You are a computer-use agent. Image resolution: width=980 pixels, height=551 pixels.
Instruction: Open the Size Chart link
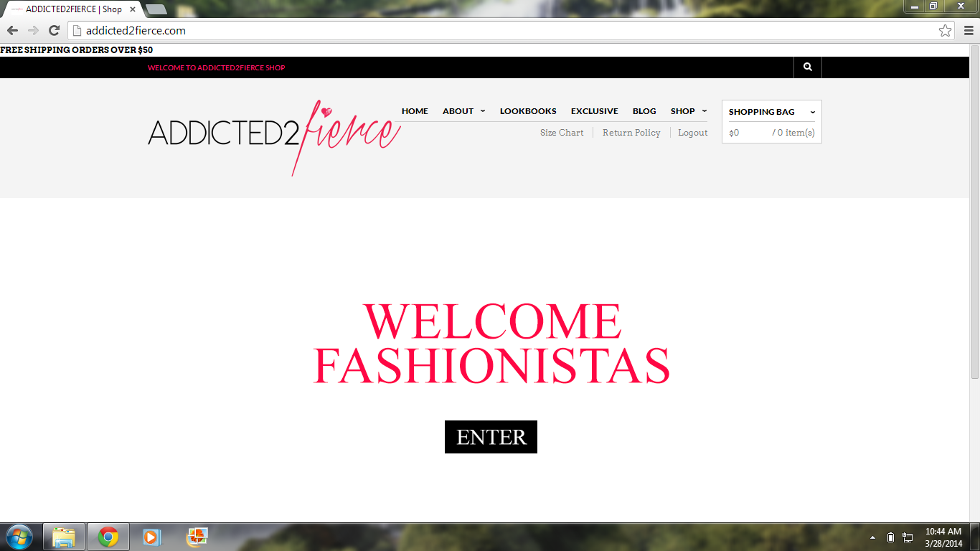click(562, 133)
